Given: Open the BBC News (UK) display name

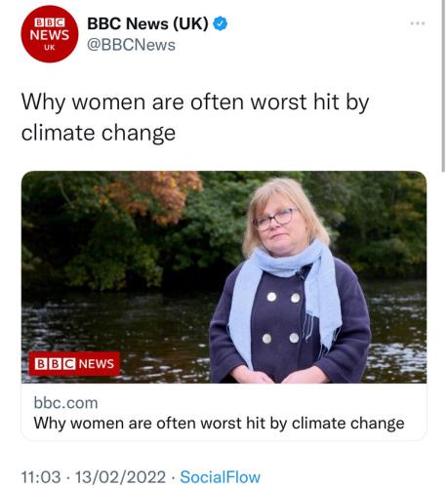Looking at the screenshot, I should tap(147, 23).
